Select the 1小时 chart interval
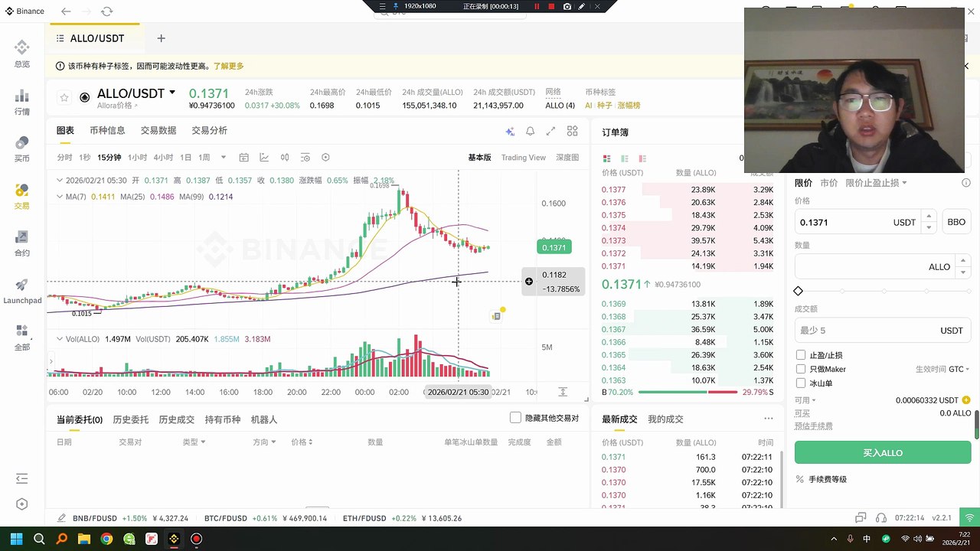 coord(138,158)
